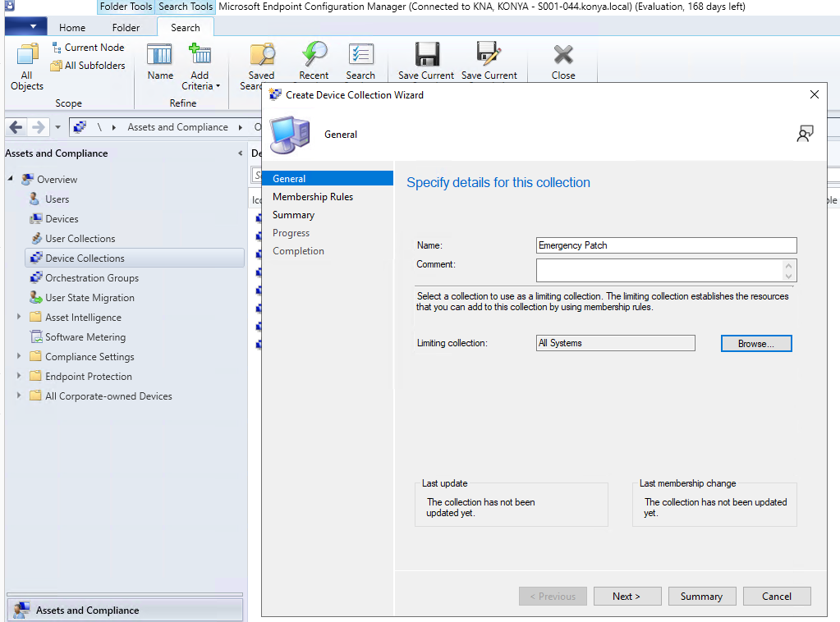The image size is (840, 622).
Task: Click the Overview node icon
Action: point(27,180)
